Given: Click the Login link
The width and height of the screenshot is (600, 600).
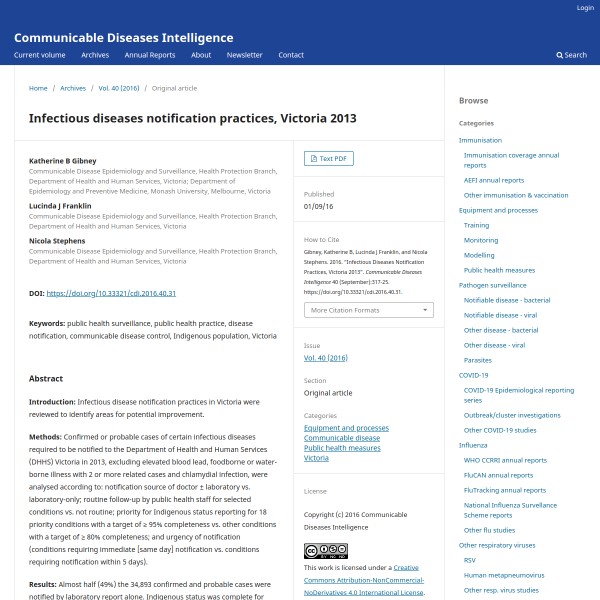Looking at the screenshot, I should pyautogui.click(x=585, y=8).
